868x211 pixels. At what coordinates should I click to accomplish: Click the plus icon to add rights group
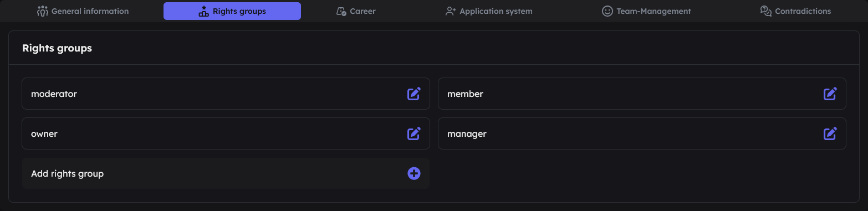(414, 173)
